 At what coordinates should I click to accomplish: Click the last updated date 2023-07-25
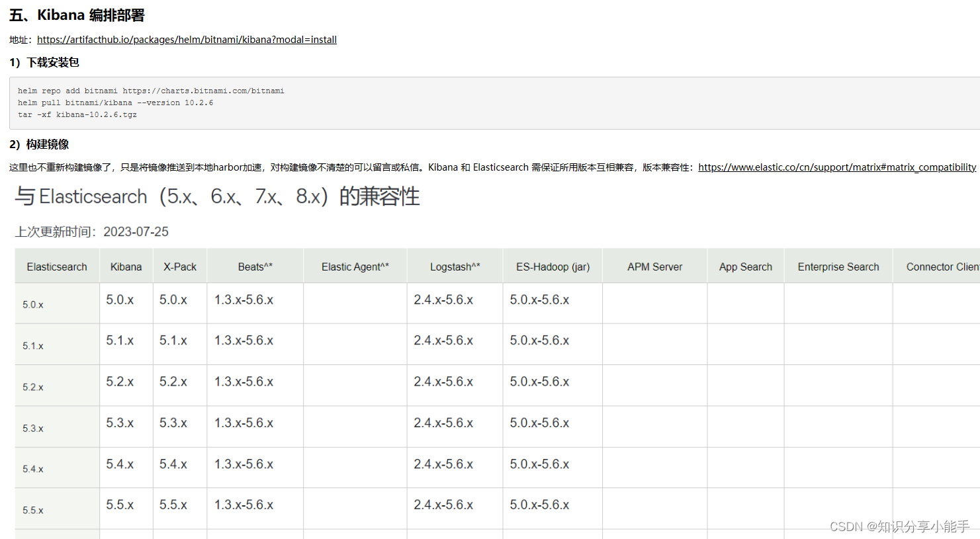pos(136,231)
